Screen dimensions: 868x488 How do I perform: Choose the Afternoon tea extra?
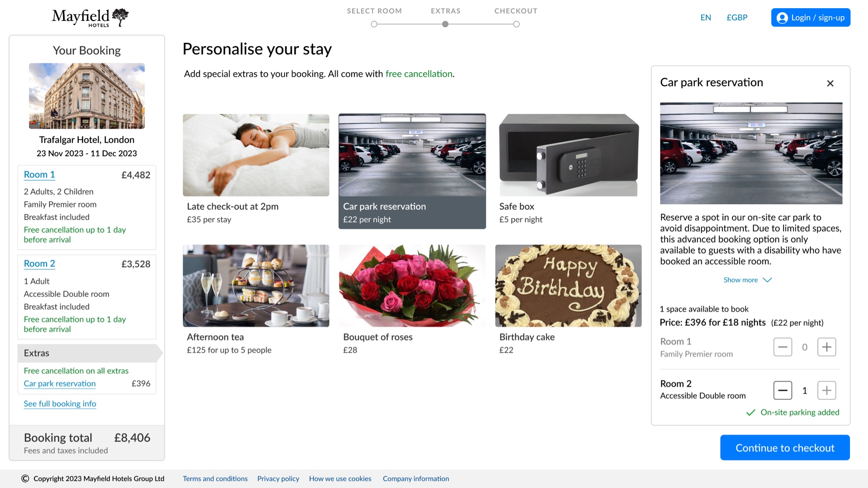256,300
